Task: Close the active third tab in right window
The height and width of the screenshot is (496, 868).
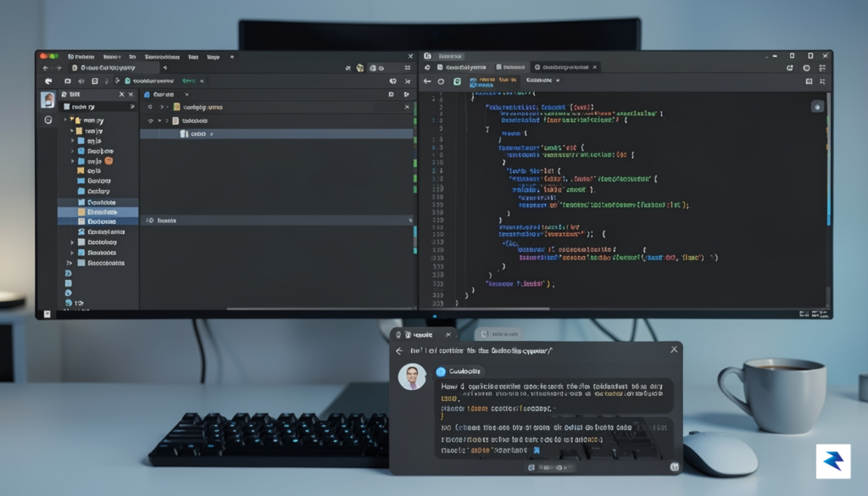Action: pos(594,68)
